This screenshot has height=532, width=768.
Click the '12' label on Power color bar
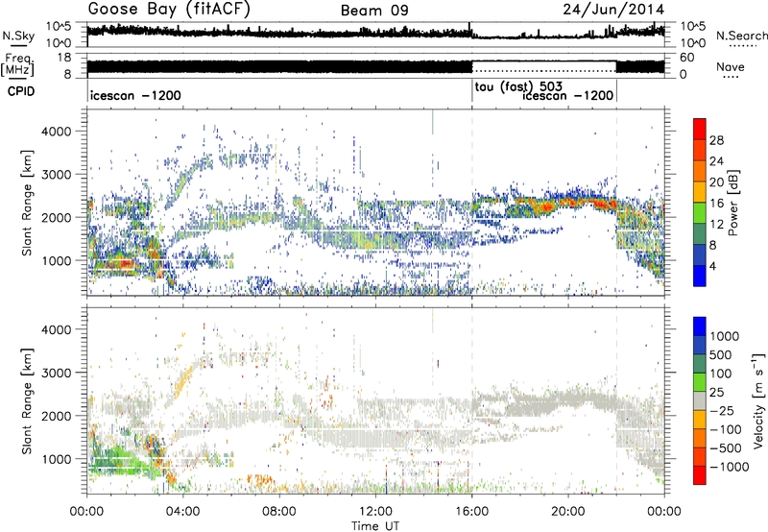[x=716, y=225]
